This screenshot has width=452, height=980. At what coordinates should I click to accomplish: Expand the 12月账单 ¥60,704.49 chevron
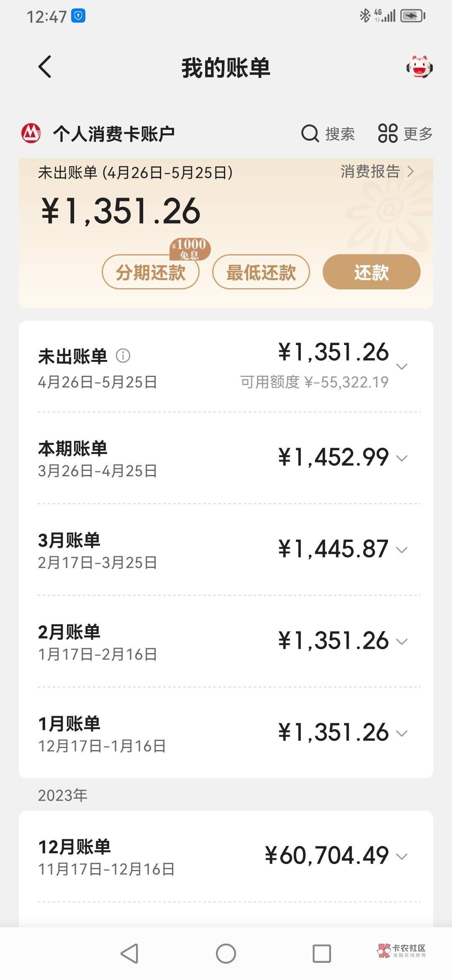point(402,856)
